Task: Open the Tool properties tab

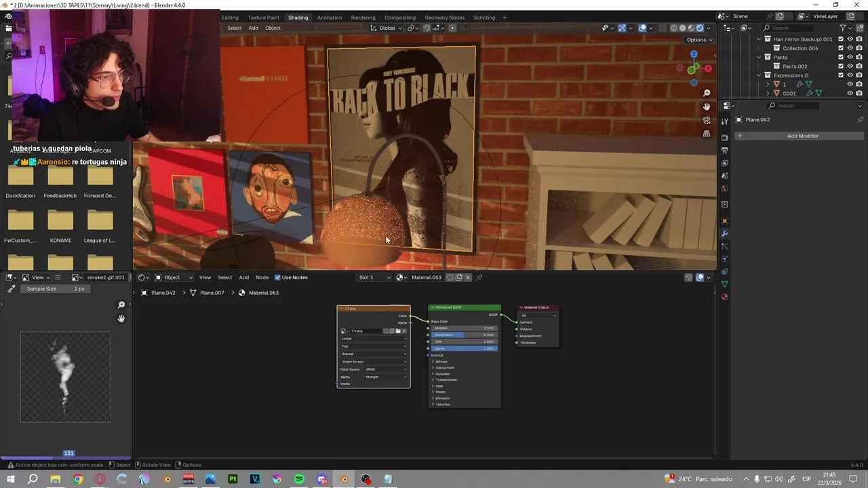Action: pos(725,121)
